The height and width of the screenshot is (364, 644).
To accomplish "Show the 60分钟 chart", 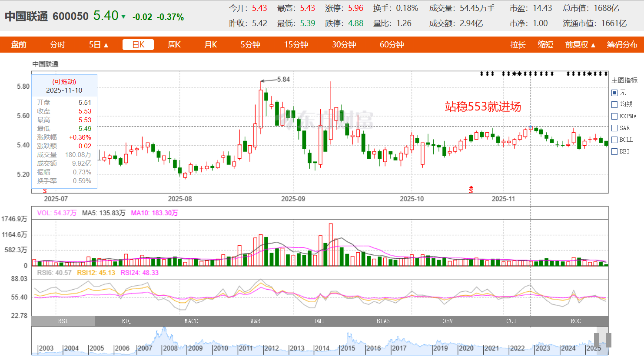I will point(392,44).
